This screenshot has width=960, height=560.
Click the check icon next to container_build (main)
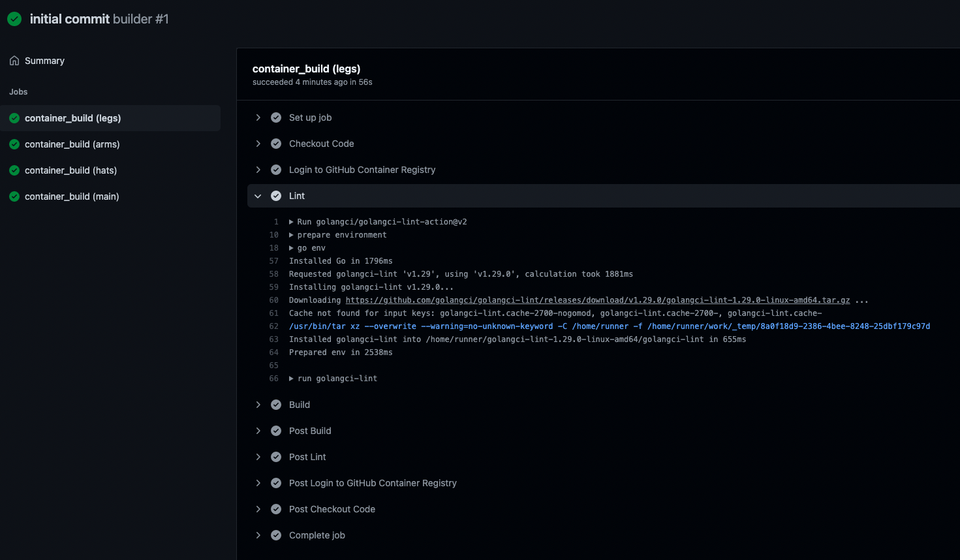(14, 196)
